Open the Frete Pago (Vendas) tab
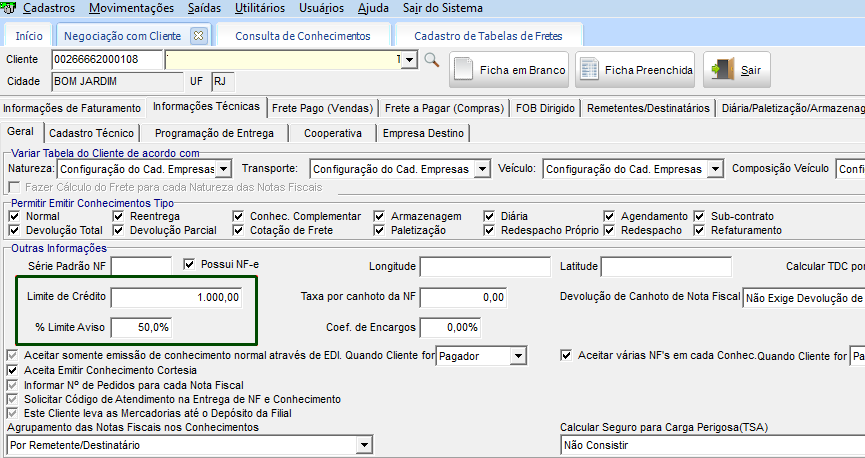Screen dimensions: 865x458 323,108
